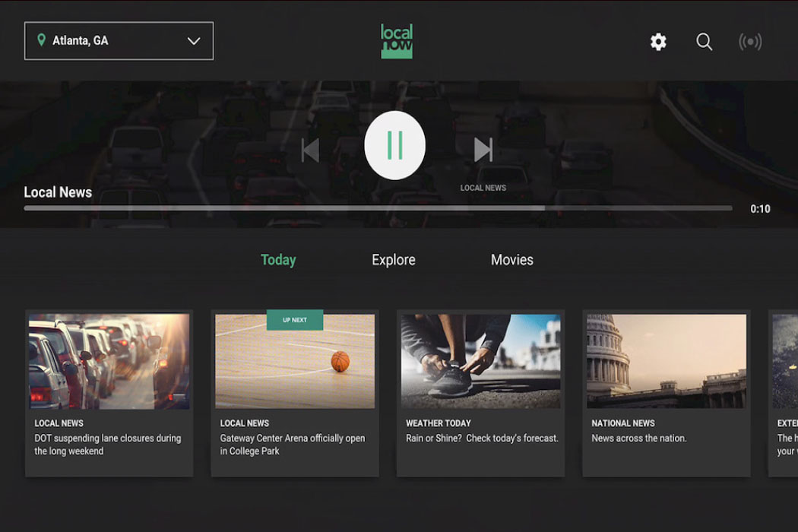This screenshot has width=798, height=532.
Task: Click the Up Next badge
Action: 295,320
